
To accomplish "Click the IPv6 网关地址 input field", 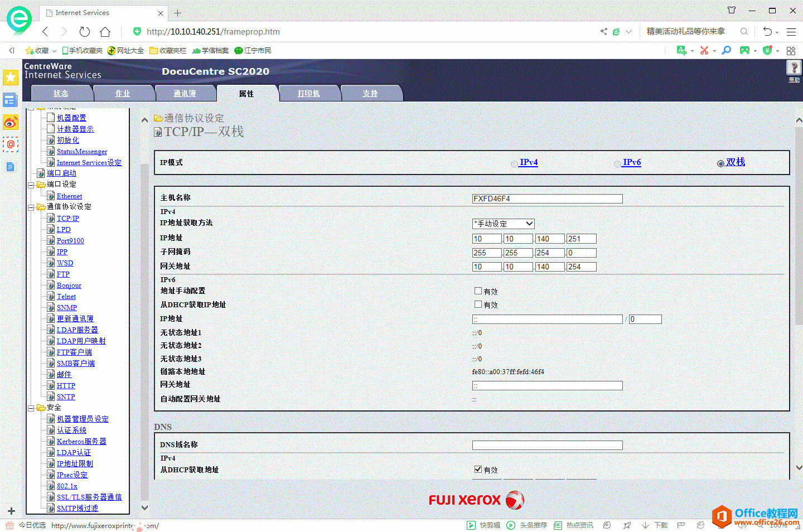I will tap(548, 385).
